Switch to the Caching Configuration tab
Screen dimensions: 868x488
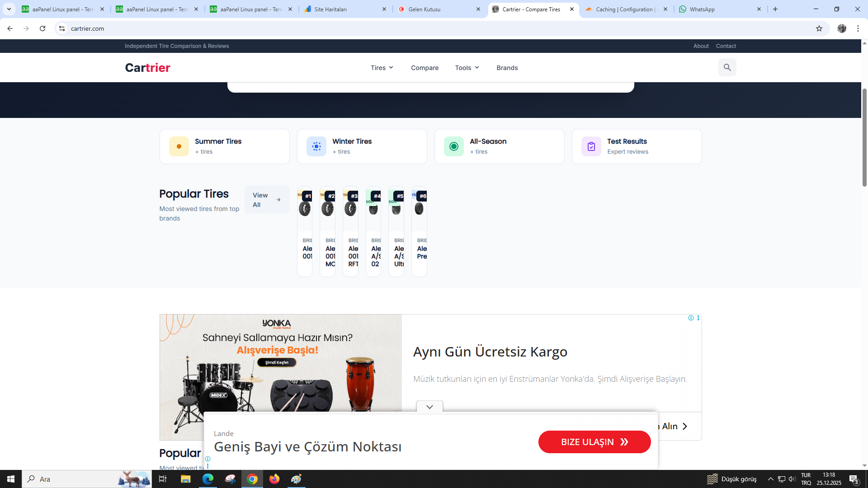point(627,9)
